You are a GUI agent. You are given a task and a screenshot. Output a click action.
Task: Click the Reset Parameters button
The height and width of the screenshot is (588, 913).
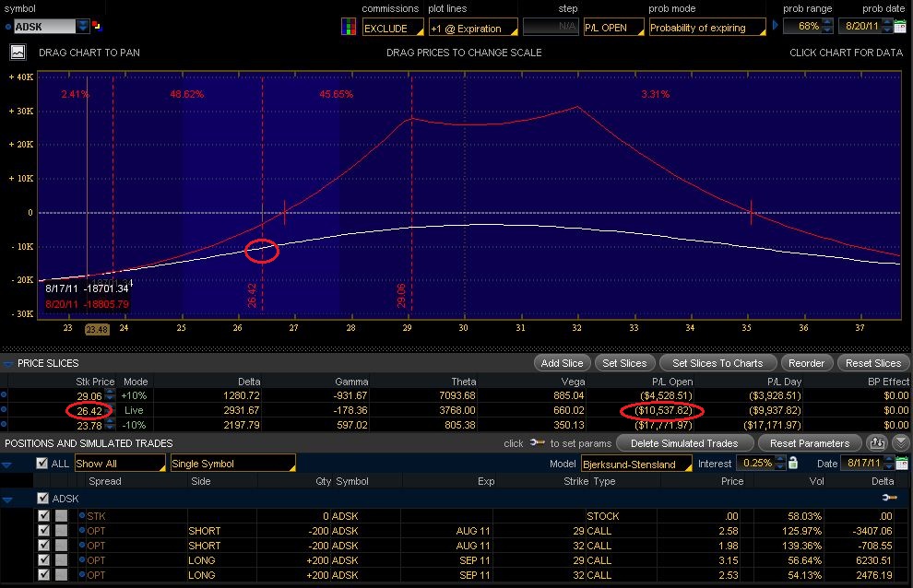pyautogui.click(x=810, y=443)
